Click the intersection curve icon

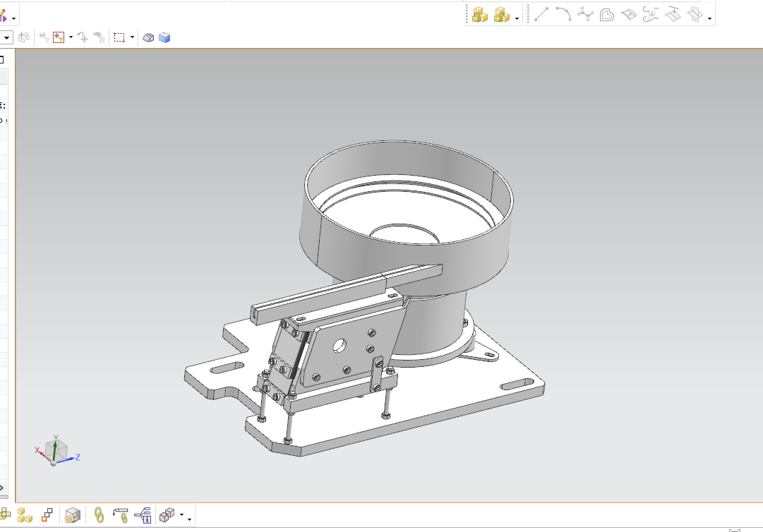coord(695,15)
